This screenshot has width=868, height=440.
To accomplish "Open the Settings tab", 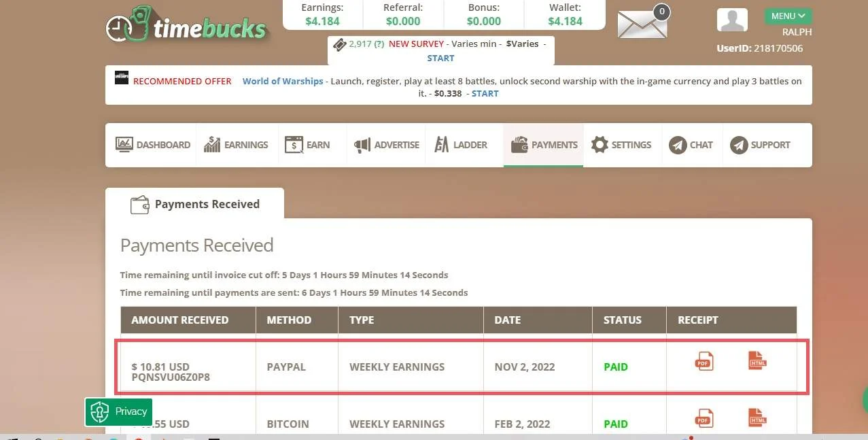I will coord(621,145).
